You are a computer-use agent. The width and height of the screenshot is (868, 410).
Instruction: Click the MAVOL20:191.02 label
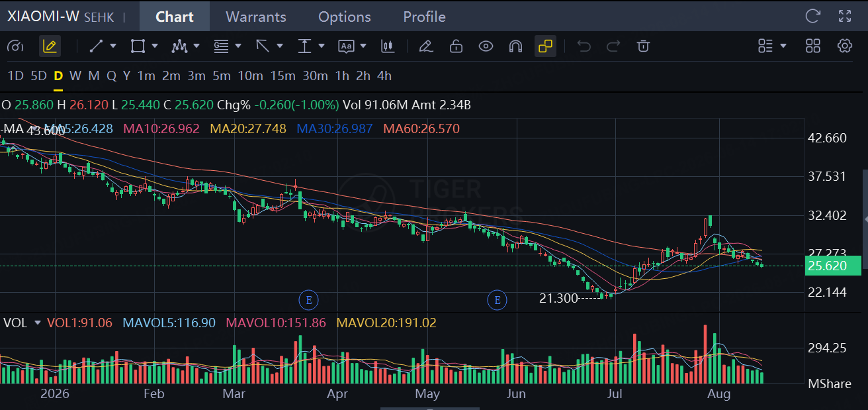click(386, 323)
